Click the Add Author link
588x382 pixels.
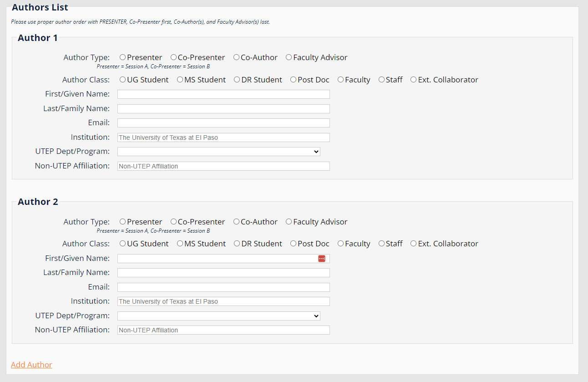click(31, 365)
